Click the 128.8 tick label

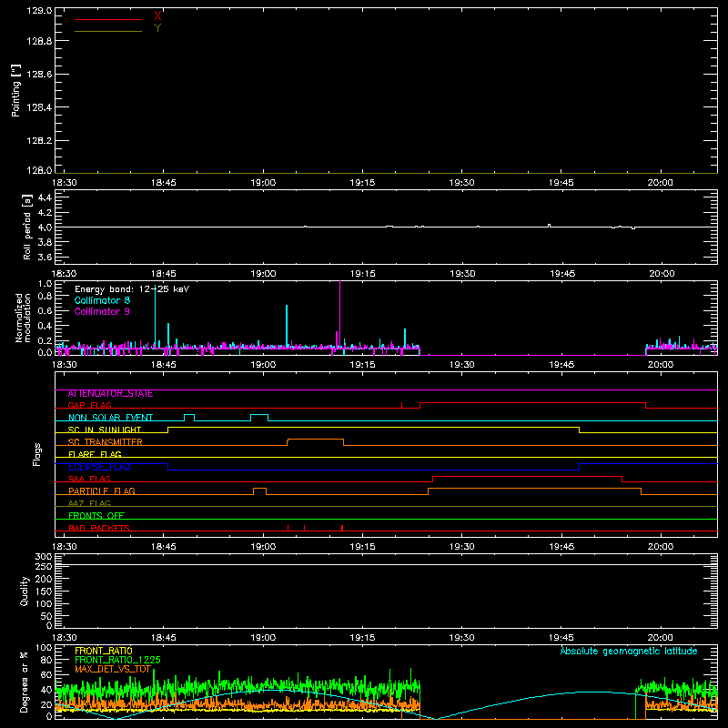[x=39, y=41]
